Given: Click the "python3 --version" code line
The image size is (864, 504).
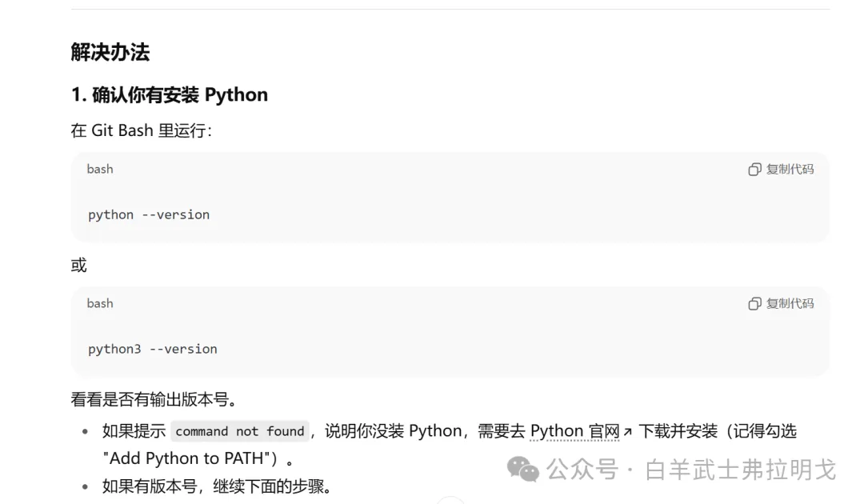Looking at the screenshot, I should 153,349.
